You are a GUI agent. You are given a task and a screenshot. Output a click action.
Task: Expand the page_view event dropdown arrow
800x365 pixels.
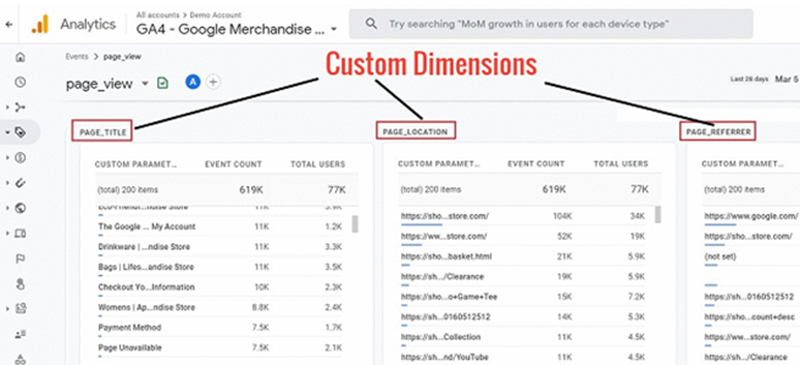click(x=145, y=84)
